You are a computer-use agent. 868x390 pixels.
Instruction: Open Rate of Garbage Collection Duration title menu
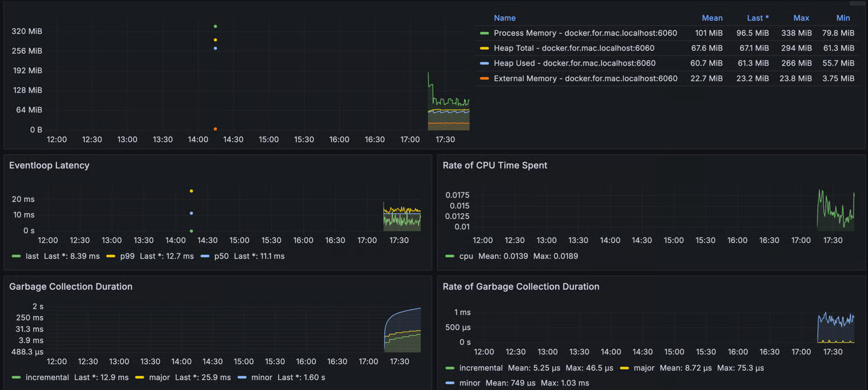521,287
